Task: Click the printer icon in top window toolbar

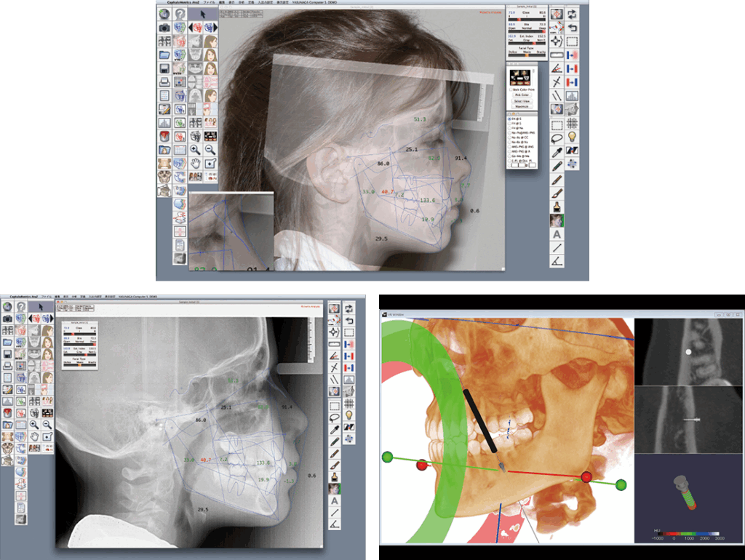Action: click(164, 81)
